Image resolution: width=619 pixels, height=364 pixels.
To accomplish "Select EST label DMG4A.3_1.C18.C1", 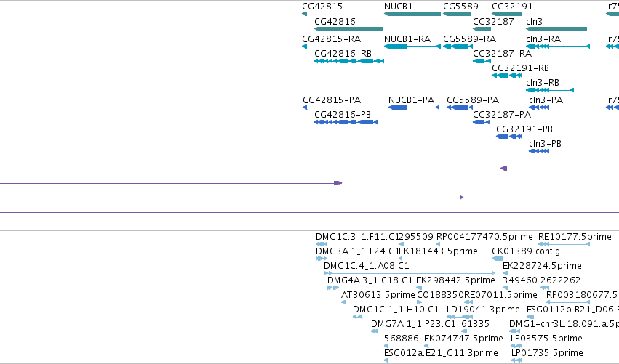I will pos(370,280).
